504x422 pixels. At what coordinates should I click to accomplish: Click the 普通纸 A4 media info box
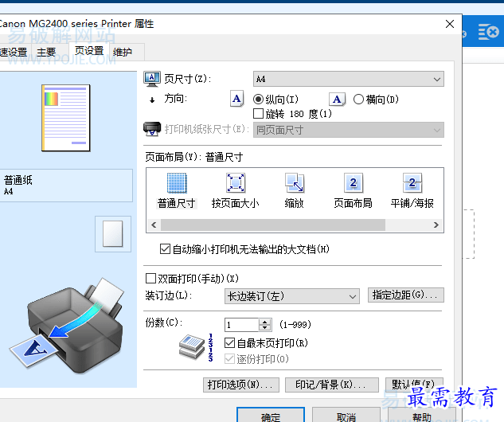tap(66, 186)
